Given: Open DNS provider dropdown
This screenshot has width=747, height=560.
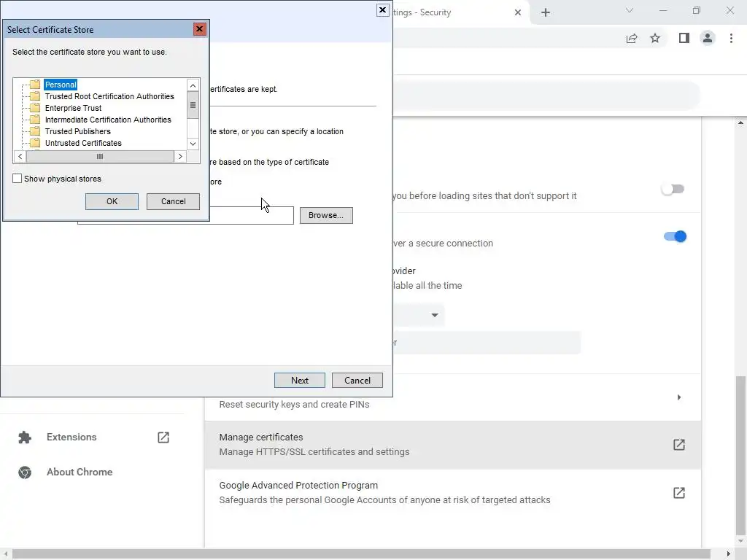Looking at the screenshot, I should (x=418, y=315).
